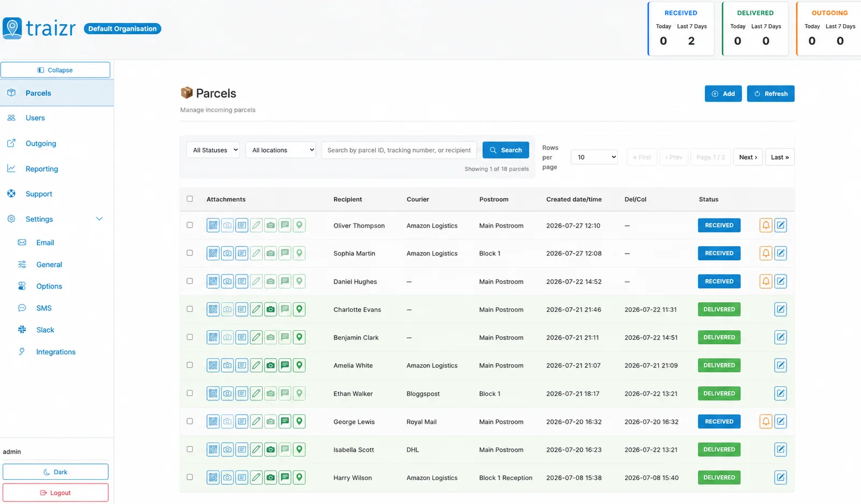Click the Default Organisation badge
The image size is (861, 504).
(x=123, y=29)
